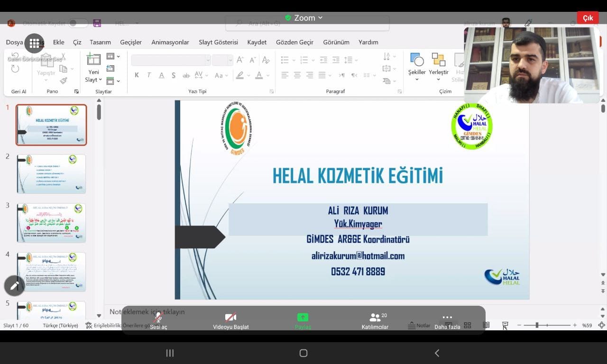Click the clear all formatting icon
This screenshot has height=364, width=607.
point(266,60)
